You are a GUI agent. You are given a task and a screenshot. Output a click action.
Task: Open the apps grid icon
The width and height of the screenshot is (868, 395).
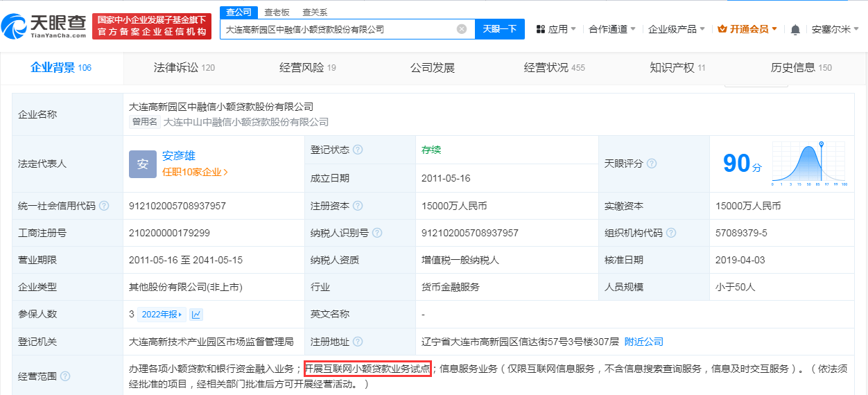coord(540,29)
